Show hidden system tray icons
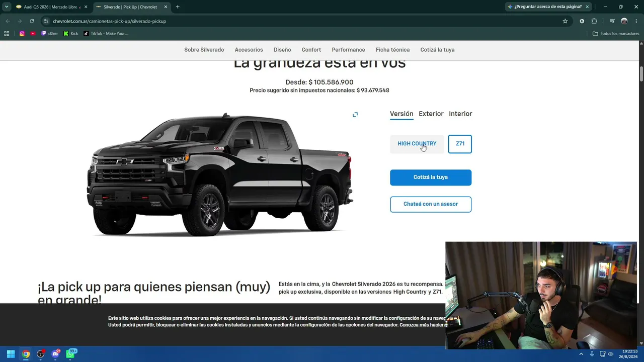The image size is (644, 362). (581, 354)
